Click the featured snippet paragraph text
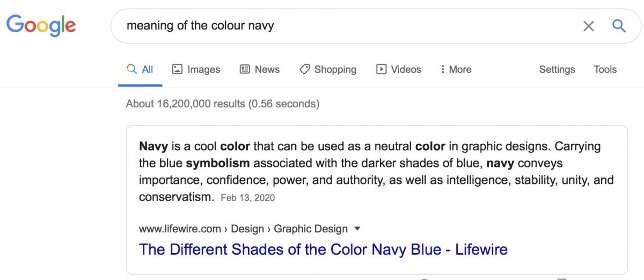644x280 pixels. (376, 172)
